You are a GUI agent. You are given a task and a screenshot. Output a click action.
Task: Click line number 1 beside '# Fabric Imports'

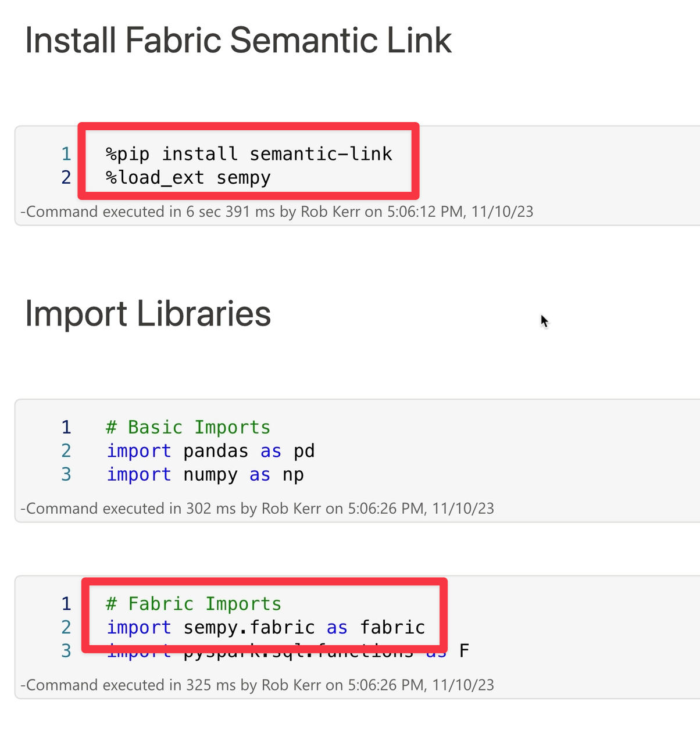point(66,604)
